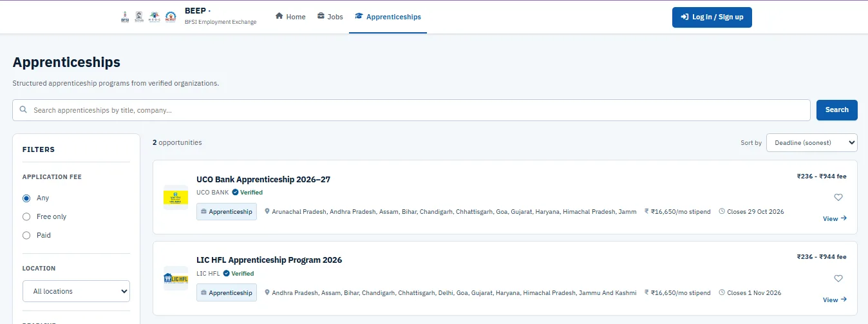Viewport: 868px width, 324px height.
Task: Click the '2 opportunities' count text
Action: point(177,142)
